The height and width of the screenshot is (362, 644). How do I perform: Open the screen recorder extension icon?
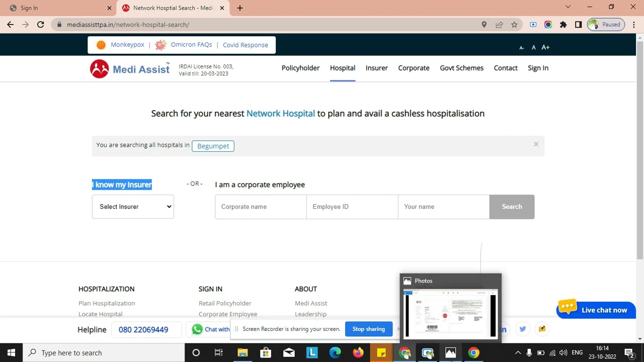[533, 25]
